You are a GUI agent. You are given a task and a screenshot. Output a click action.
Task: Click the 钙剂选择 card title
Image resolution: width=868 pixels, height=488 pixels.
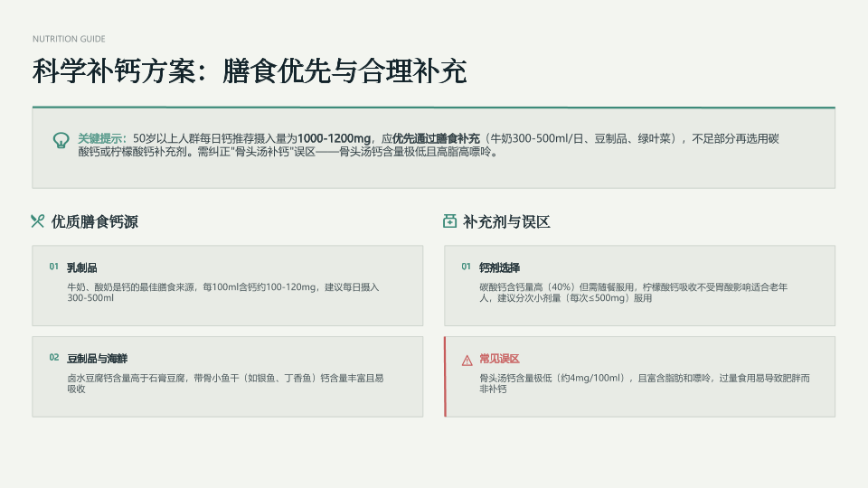point(499,267)
